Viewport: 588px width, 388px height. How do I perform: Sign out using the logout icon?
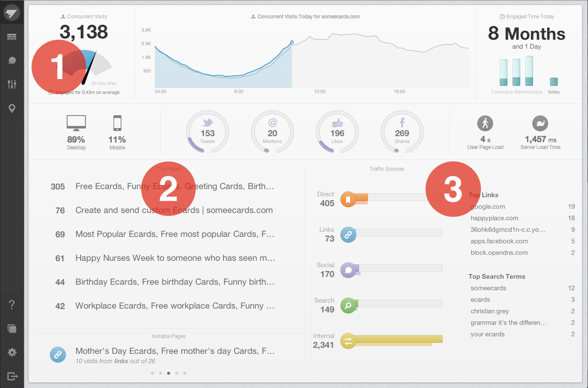tap(12, 376)
